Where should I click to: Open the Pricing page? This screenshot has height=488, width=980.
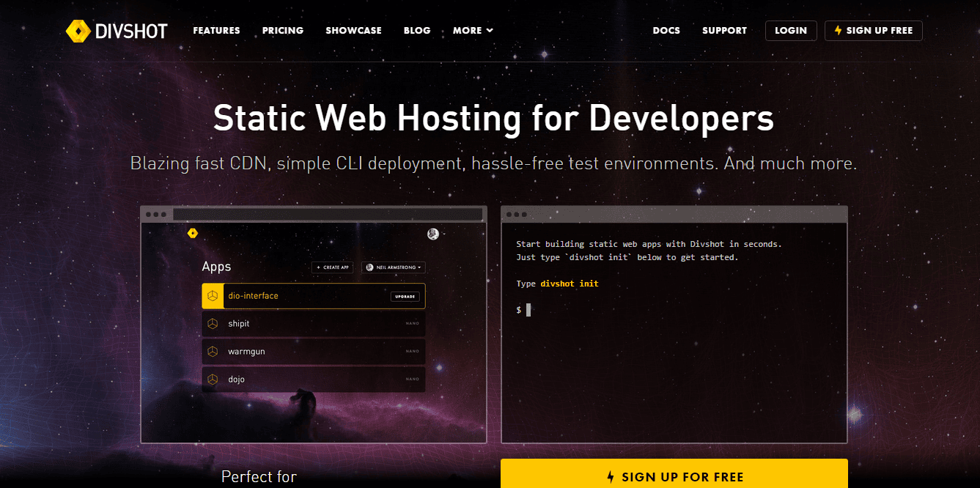point(283,31)
